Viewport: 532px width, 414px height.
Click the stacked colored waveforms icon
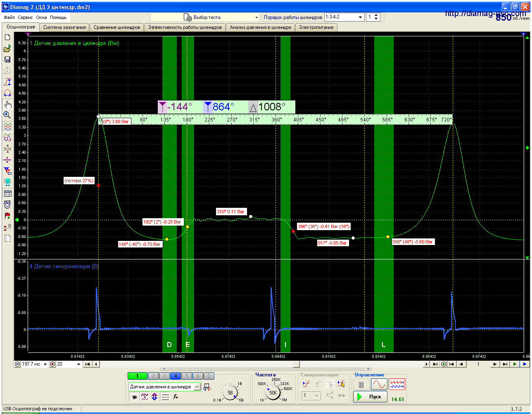[7, 126]
